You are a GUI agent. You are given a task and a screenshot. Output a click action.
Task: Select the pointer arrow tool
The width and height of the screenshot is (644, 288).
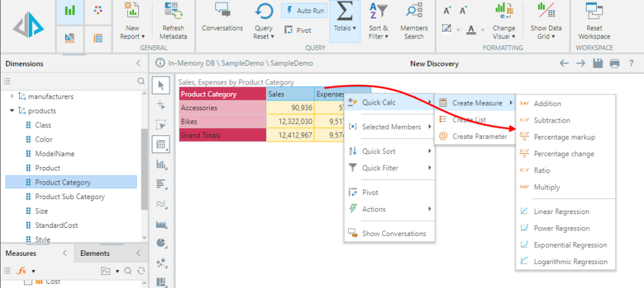[161, 86]
